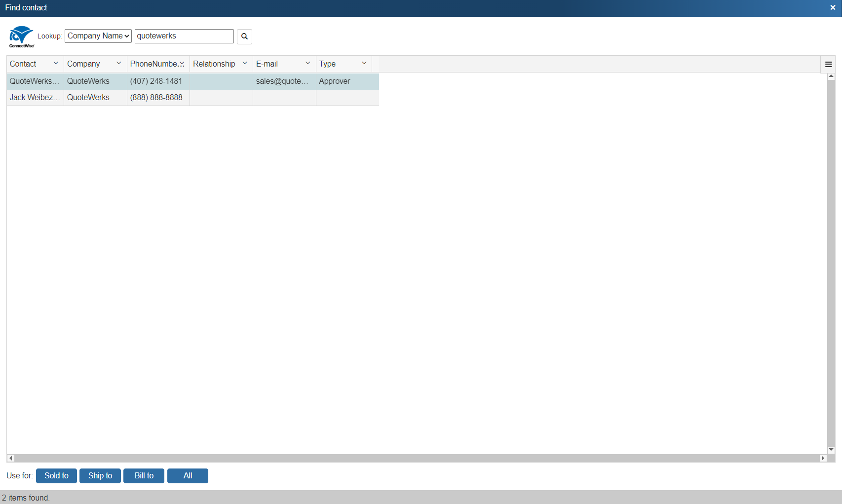Click the Company cell in Jack Weibez row

tap(95, 98)
